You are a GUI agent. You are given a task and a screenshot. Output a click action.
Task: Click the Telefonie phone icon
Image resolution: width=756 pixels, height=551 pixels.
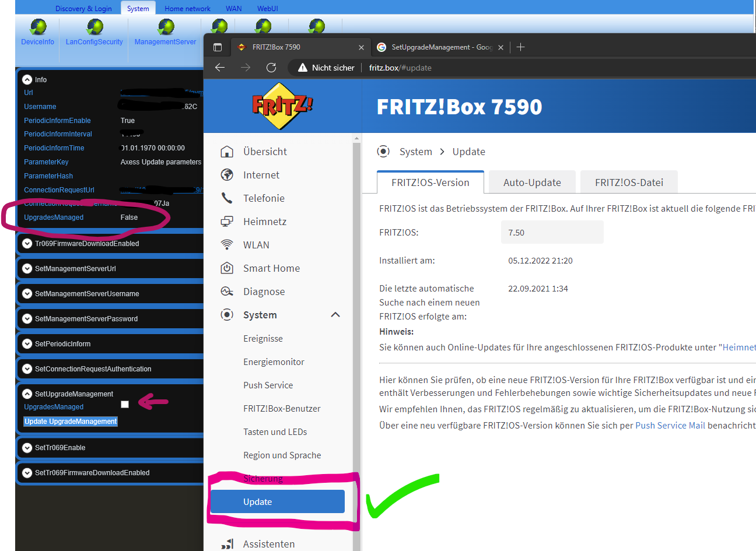(227, 198)
